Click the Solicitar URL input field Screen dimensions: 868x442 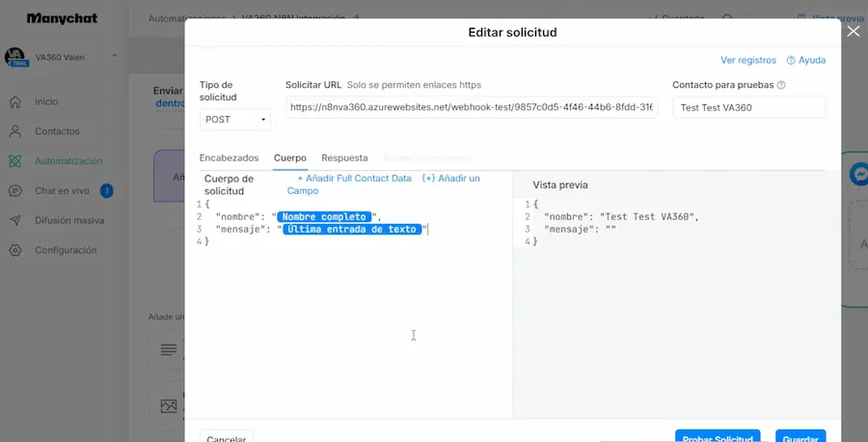(x=472, y=107)
